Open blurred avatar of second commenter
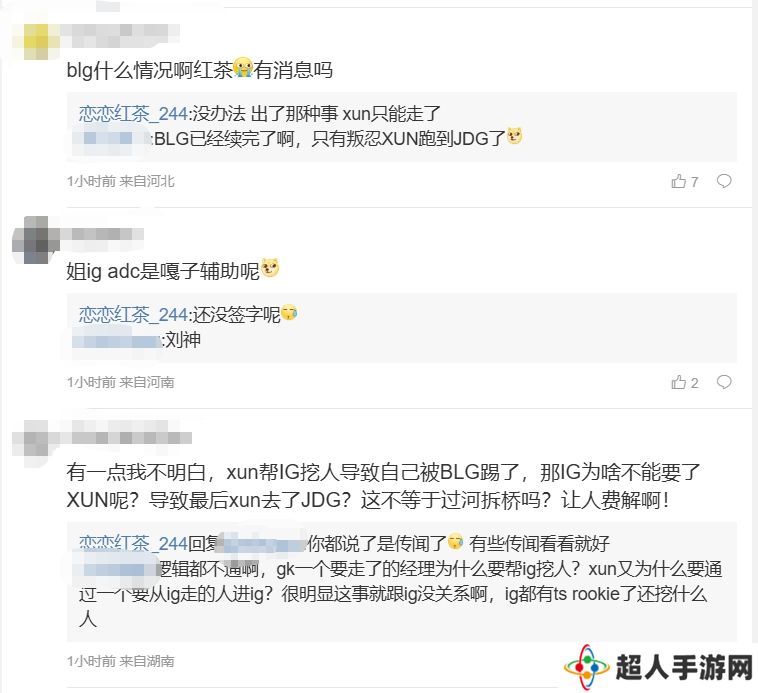The height and width of the screenshot is (693, 758). click(x=36, y=240)
